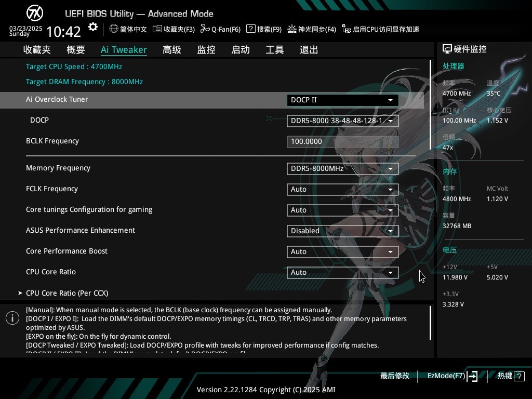Click the 47x multiplier value
This screenshot has height=399, width=532.
coord(448,148)
